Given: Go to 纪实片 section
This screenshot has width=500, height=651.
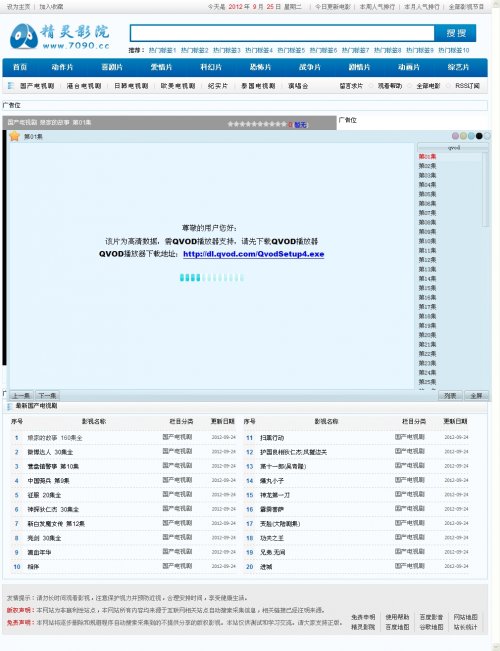Looking at the screenshot, I should point(218,86).
